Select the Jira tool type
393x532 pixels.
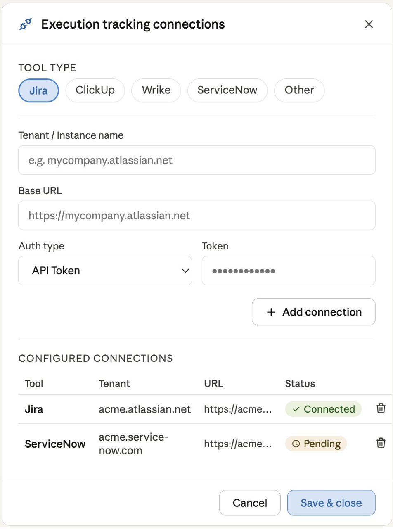point(39,90)
